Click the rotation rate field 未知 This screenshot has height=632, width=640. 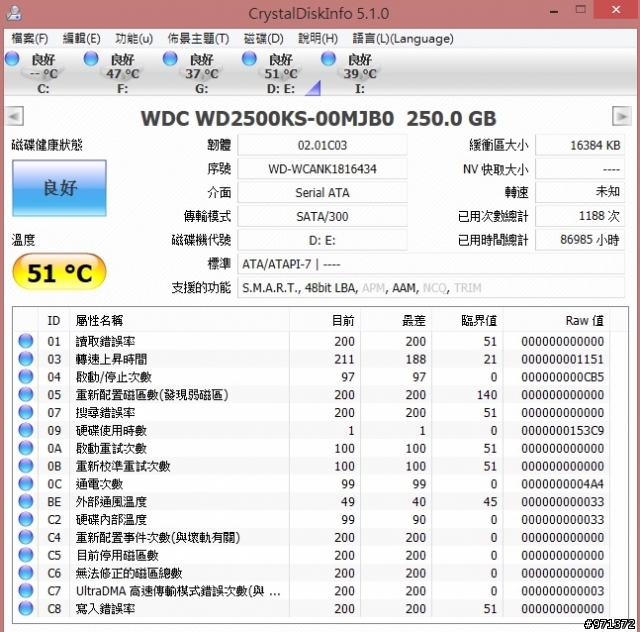(x=580, y=192)
